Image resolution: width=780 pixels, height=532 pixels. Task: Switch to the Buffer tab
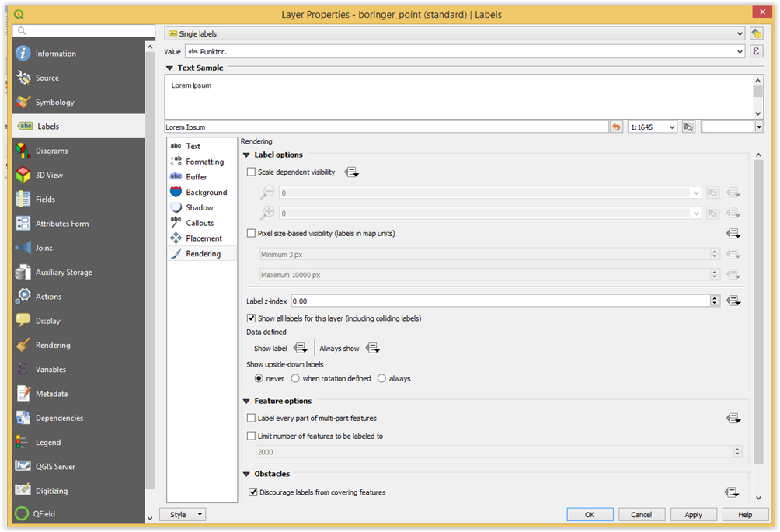[202, 177]
